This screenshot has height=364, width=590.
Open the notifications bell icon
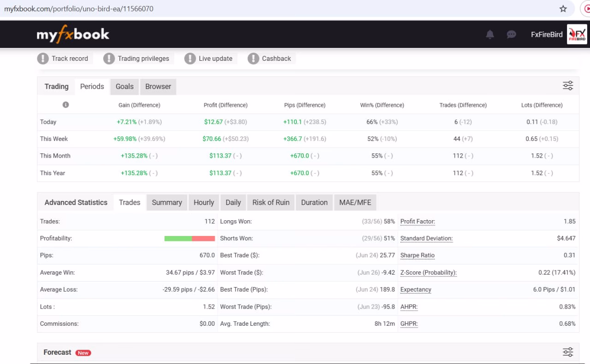pyautogui.click(x=490, y=35)
